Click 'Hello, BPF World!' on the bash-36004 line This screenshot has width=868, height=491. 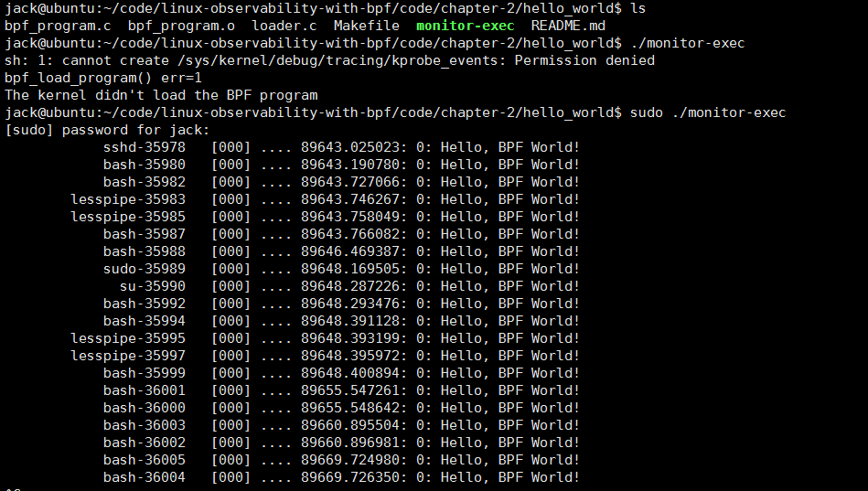(x=509, y=477)
